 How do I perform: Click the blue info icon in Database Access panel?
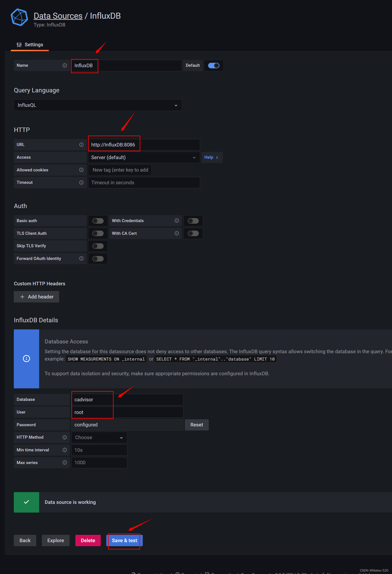(26, 358)
